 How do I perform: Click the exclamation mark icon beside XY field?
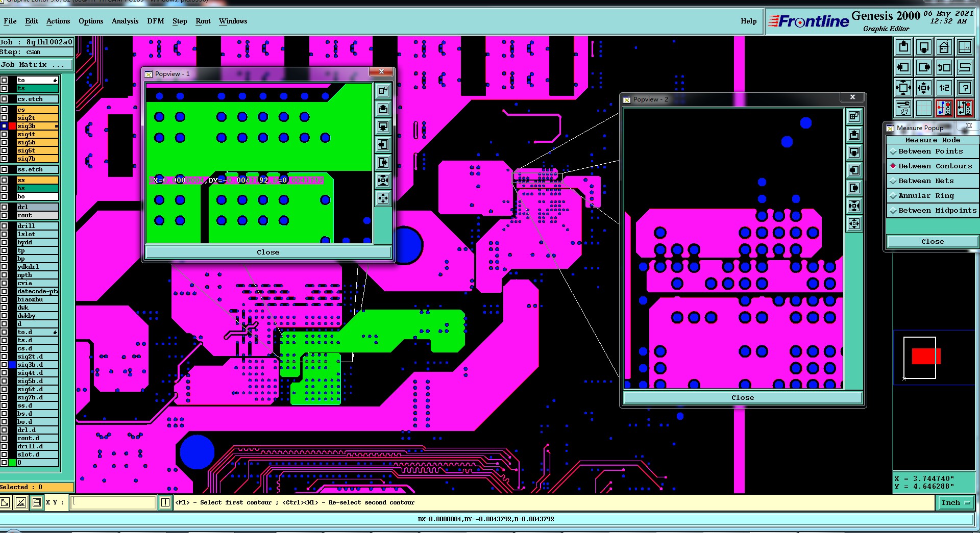pos(165,502)
